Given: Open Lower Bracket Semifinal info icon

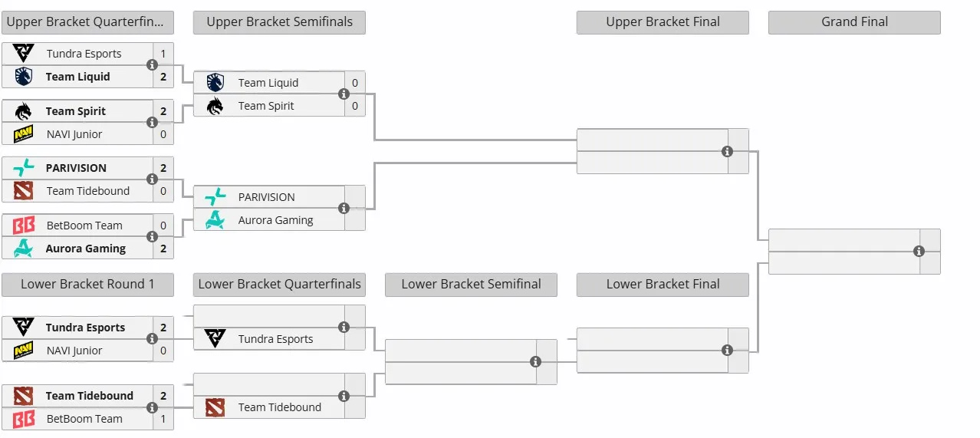Looking at the screenshot, I should [535, 361].
